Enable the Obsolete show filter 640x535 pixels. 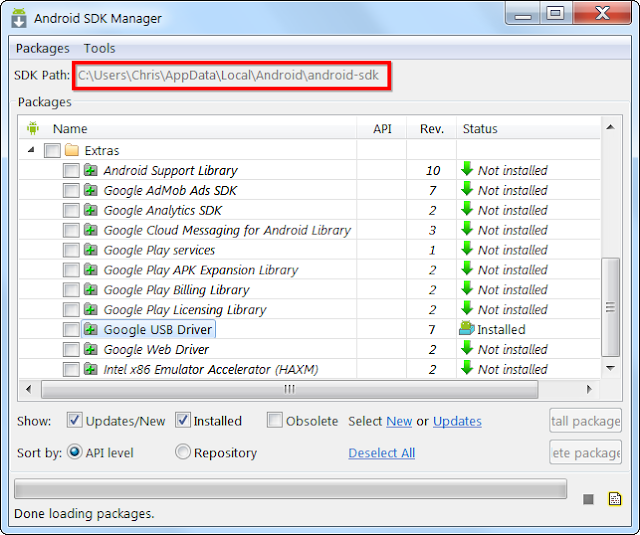(x=274, y=420)
